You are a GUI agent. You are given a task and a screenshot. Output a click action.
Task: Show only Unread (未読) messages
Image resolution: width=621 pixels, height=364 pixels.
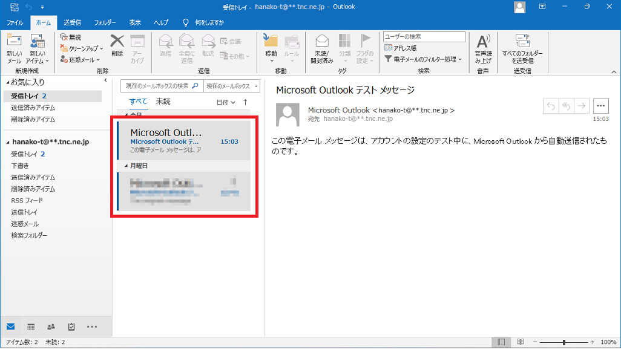click(x=163, y=102)
